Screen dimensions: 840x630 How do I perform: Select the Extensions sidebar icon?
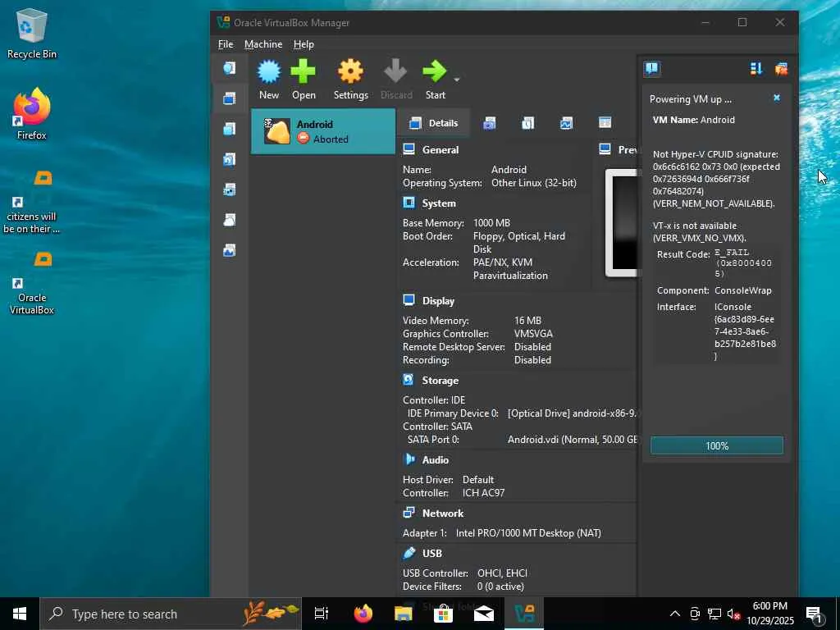pyautogui.click(x=230, y=129)
